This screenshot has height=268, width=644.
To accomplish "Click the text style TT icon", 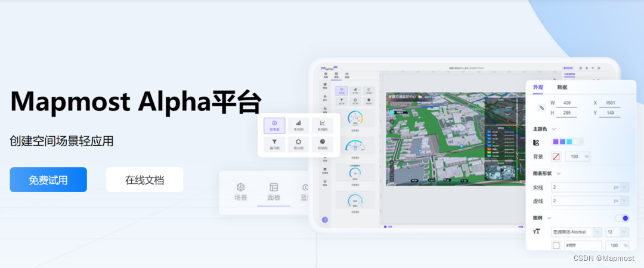I will tap(537, 232).
